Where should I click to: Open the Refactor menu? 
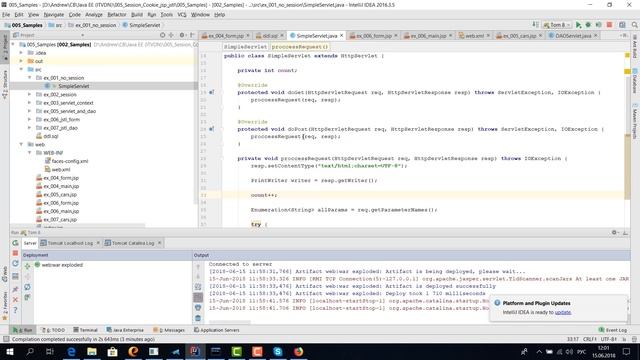point(117,15)
